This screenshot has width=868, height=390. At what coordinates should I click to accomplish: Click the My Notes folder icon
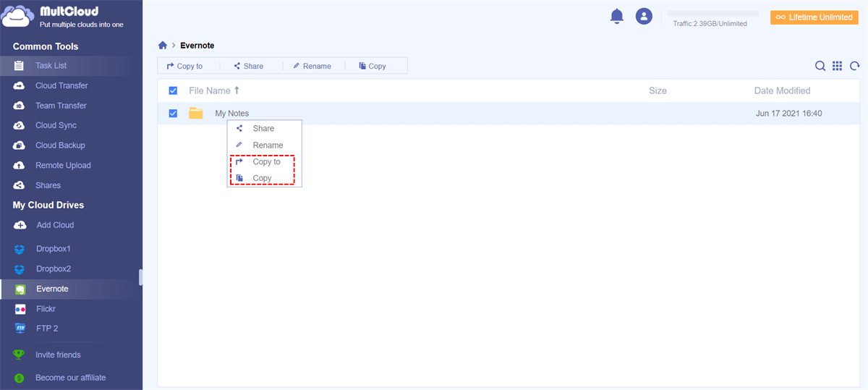[x=196, y=113]
